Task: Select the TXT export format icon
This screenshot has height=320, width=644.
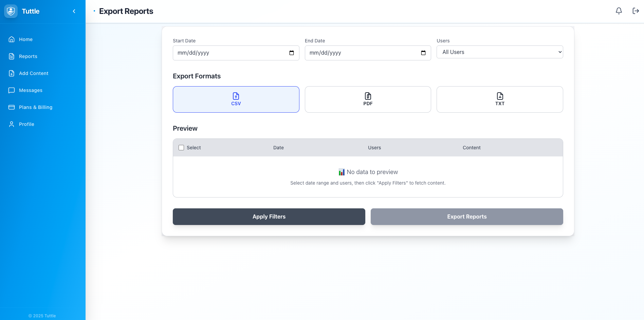Action: click(499, 96)
